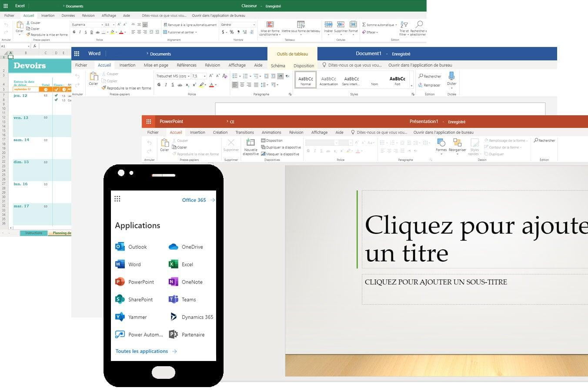Image resolution: width=588 pixels, height=391 pixels.
Task: Toggle align left in Word paragraph group
Action: coord(235,85)
